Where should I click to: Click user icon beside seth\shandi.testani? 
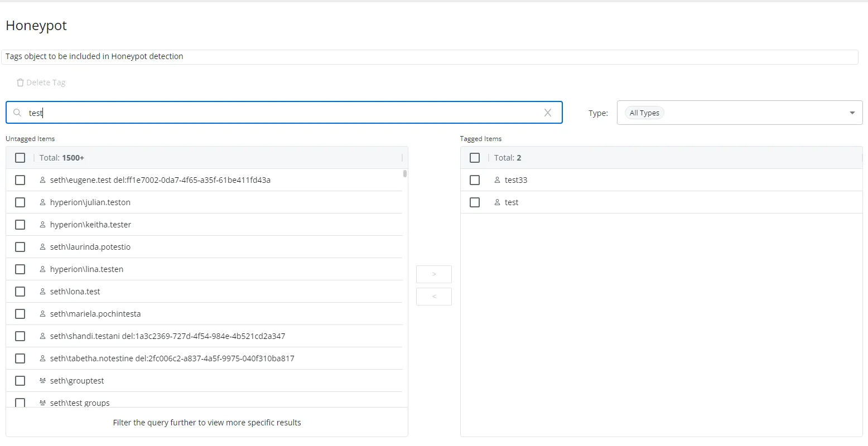coord(42,336)
